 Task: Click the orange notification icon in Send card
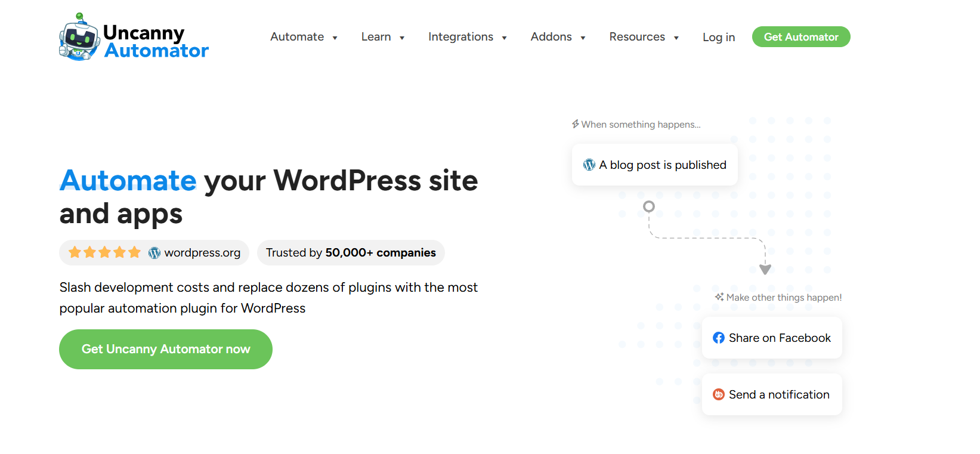719,395
